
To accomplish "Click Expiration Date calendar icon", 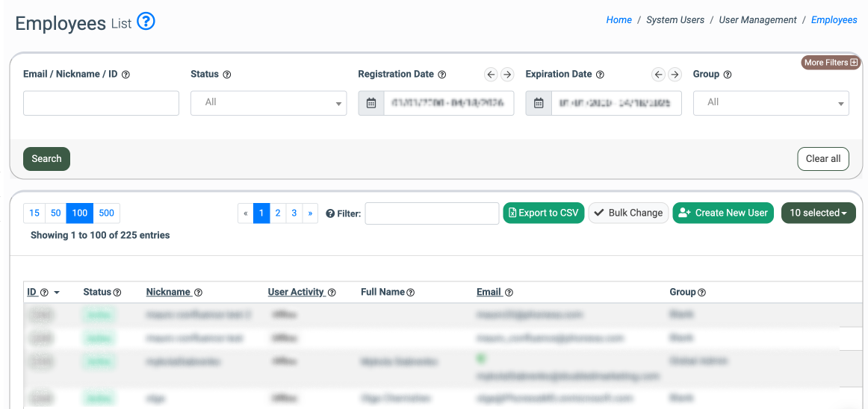I will 539,103.
